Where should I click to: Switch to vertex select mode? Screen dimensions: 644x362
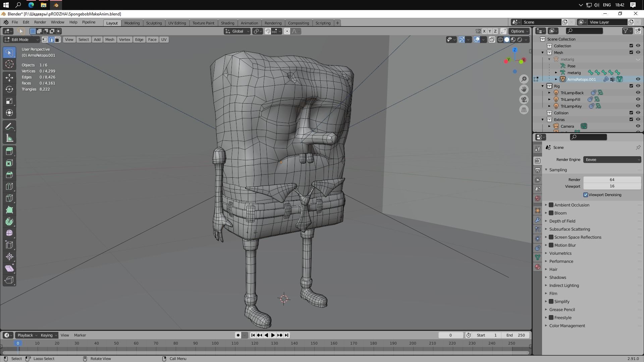(x=45, y=40)
